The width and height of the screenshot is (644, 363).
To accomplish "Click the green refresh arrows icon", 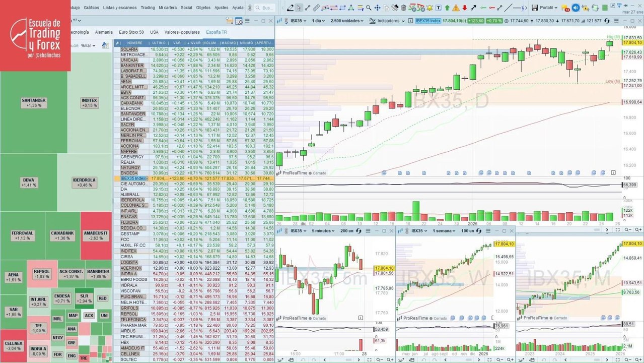I will [595, 8].
